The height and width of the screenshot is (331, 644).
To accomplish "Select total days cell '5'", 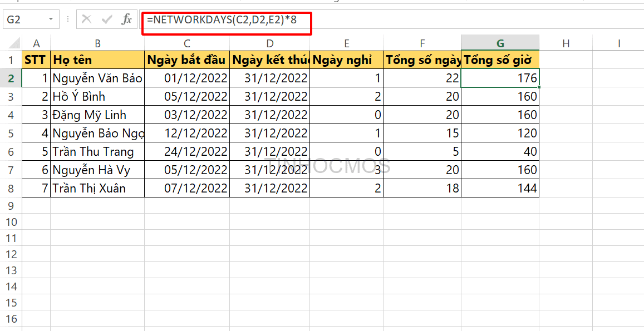I will coord(422,151).
